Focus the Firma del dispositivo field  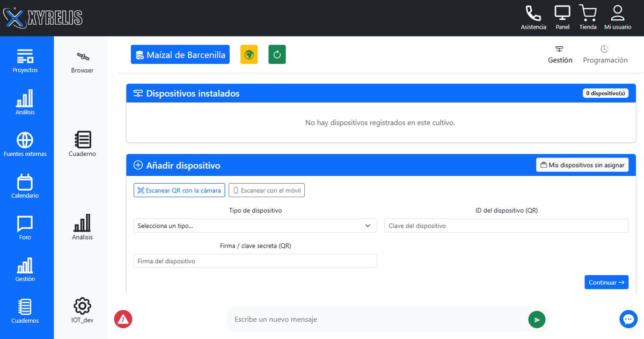click(x=255, y=261)
